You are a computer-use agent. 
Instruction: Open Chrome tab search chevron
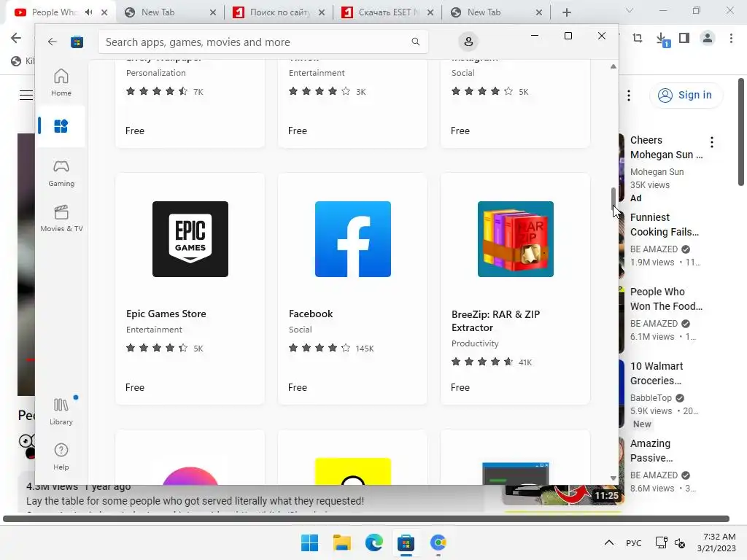[630, 10]
